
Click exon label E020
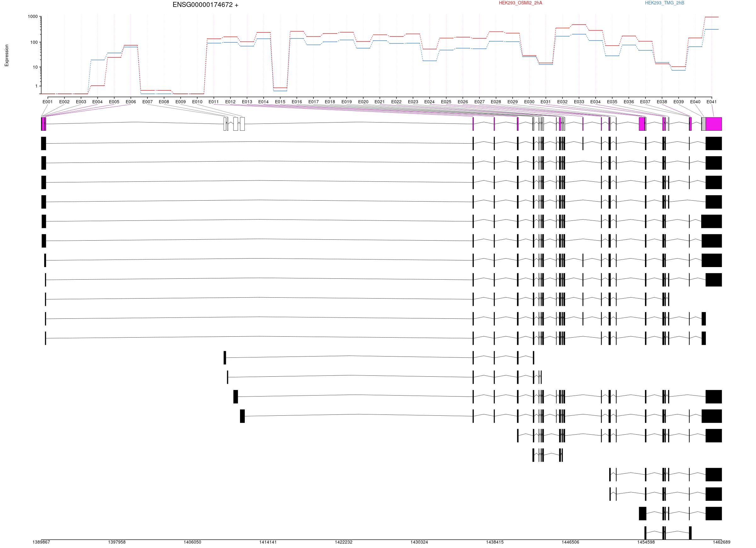[x=363, y=102]
